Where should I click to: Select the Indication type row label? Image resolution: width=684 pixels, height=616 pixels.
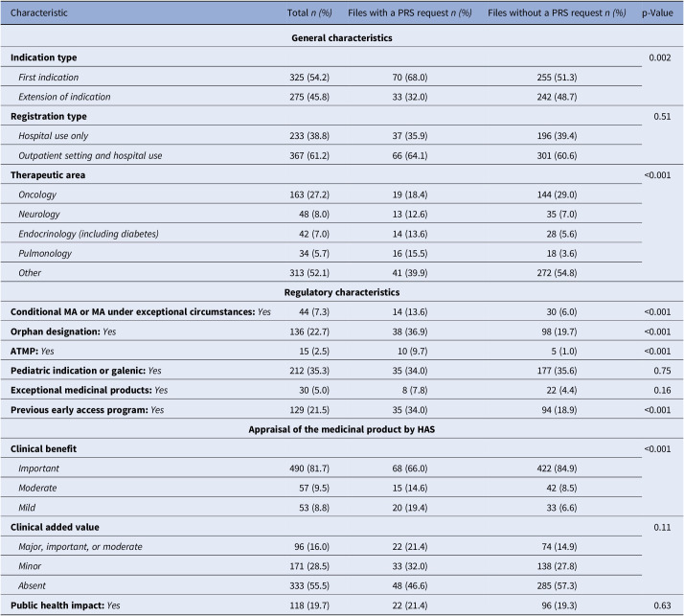pyautogui.click(x=44, y=57)
